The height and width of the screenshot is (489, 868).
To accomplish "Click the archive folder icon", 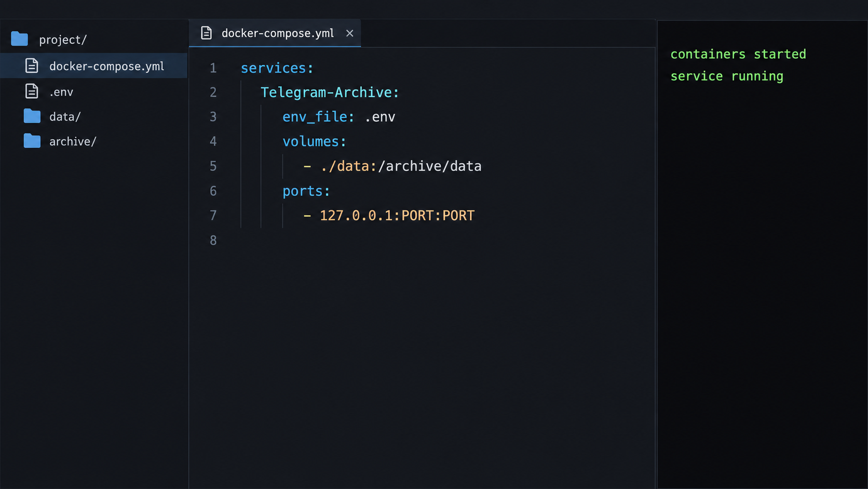I will coord(32,141).
